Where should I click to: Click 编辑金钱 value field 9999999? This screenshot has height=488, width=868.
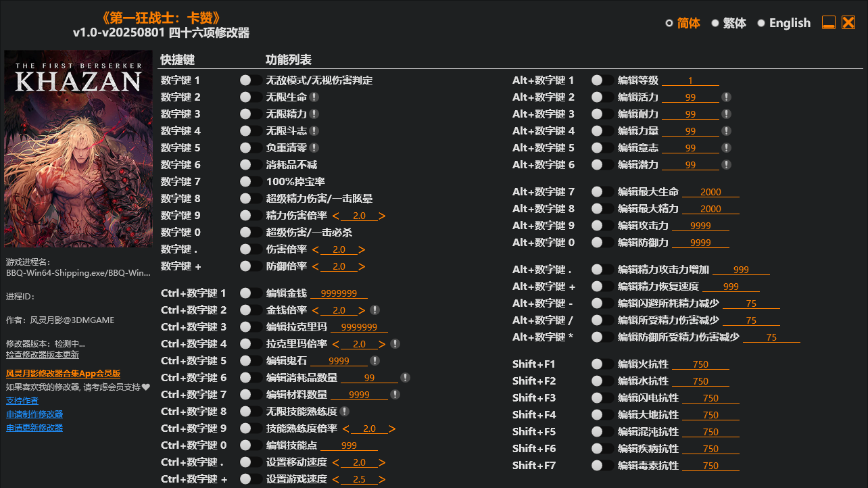pyautogui.click(x=339, y=293)
